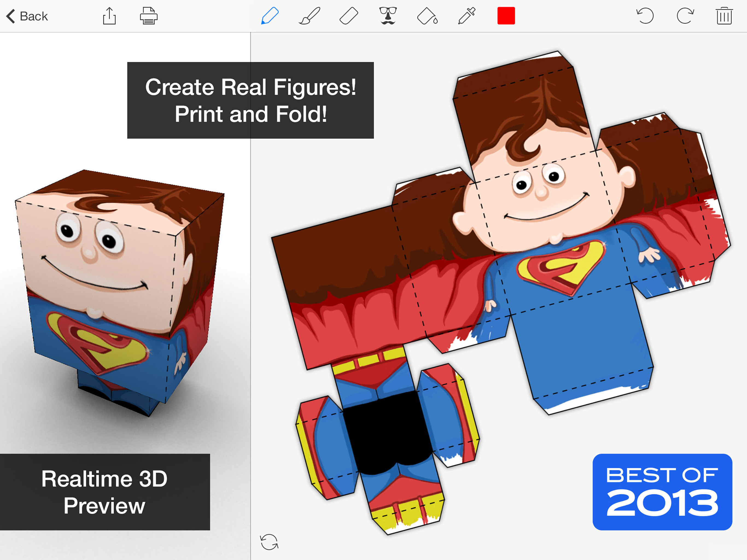Go back using the Back button

point(27,16)
